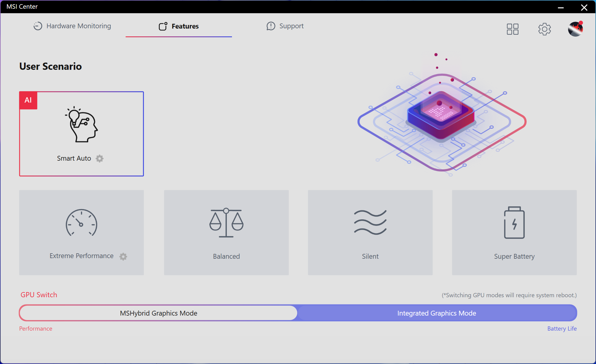Click the Balanced scales icon
Image resolution: width=596 pixels, height=364 pixels.
coord(226,223)
